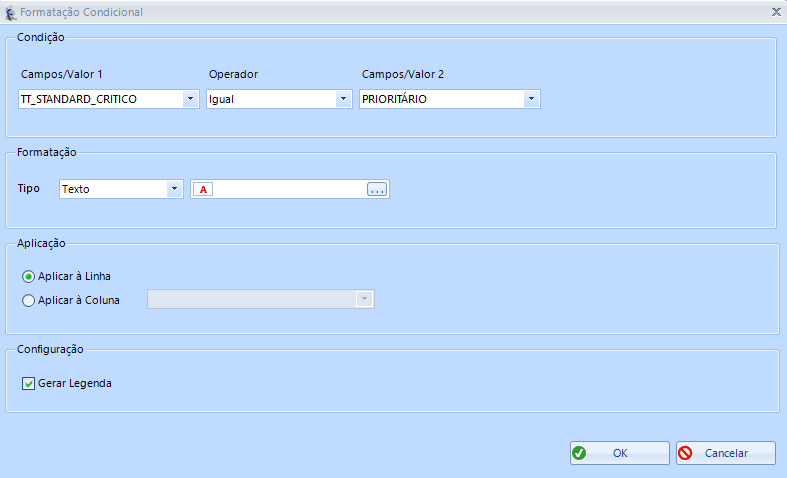Close the Formatação Condicional dialog

(x=776, y=12)
